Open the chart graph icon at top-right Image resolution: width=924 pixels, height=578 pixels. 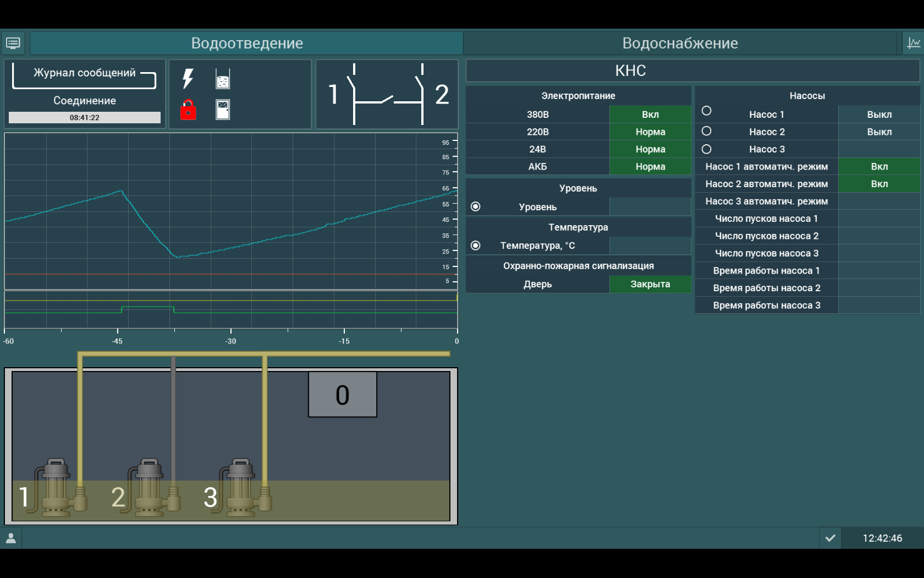point(913,43)
